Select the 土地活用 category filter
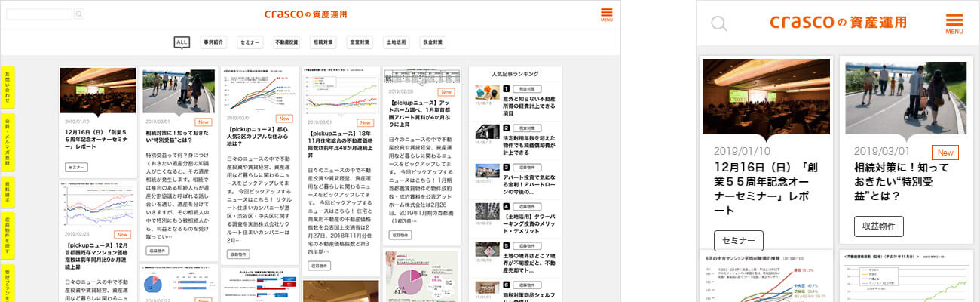This screenshot has height=302, width=980. tap(396, 42)
